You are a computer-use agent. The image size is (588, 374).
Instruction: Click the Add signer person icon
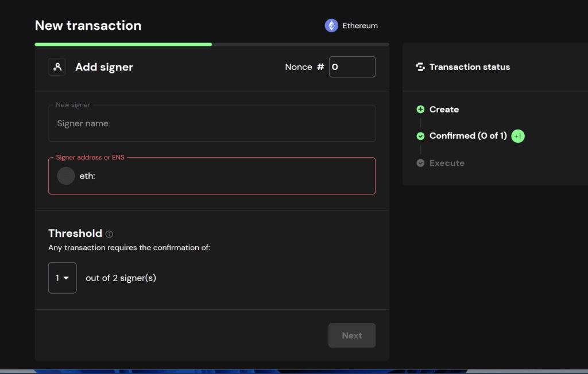(57, 67)
